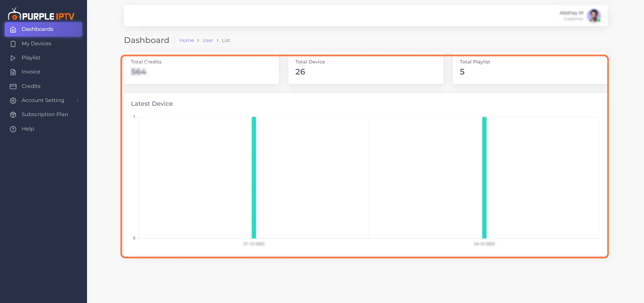Click the Total Playlist card

[x=530, y=68]
